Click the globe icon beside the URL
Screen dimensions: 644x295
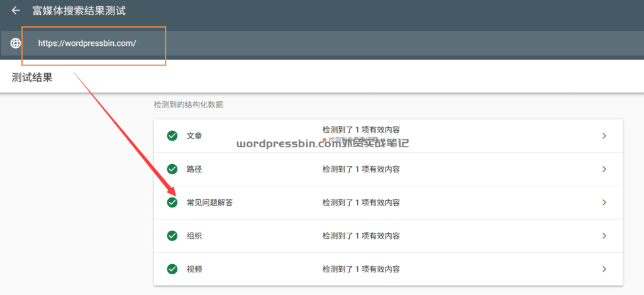coord(16,43)
